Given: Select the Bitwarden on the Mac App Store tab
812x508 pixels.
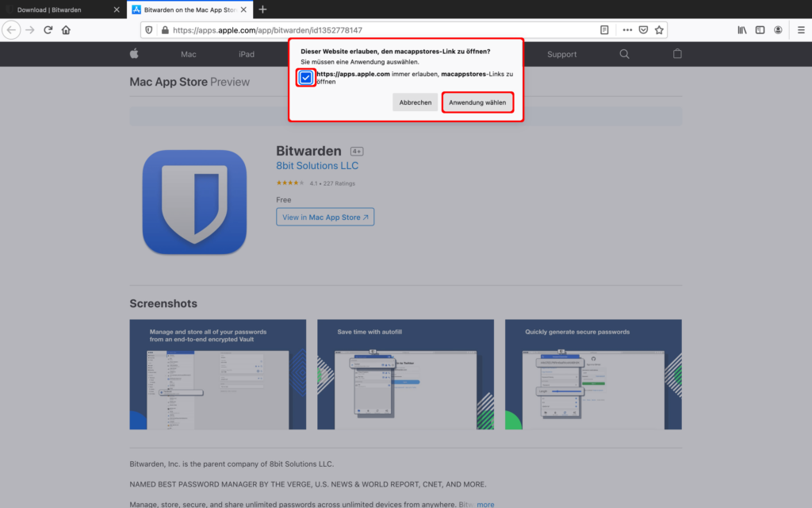Looking at the screenshot, I should tap(190, 10).
